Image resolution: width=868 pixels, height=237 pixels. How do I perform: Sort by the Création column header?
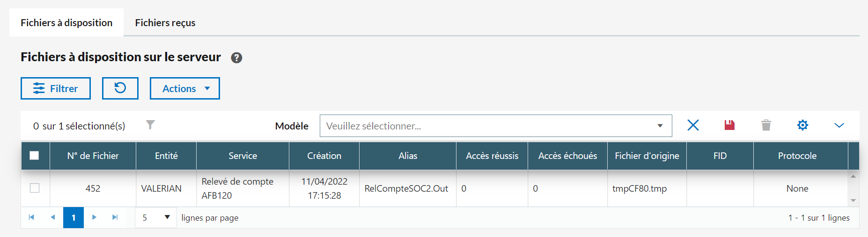point(324,156)
